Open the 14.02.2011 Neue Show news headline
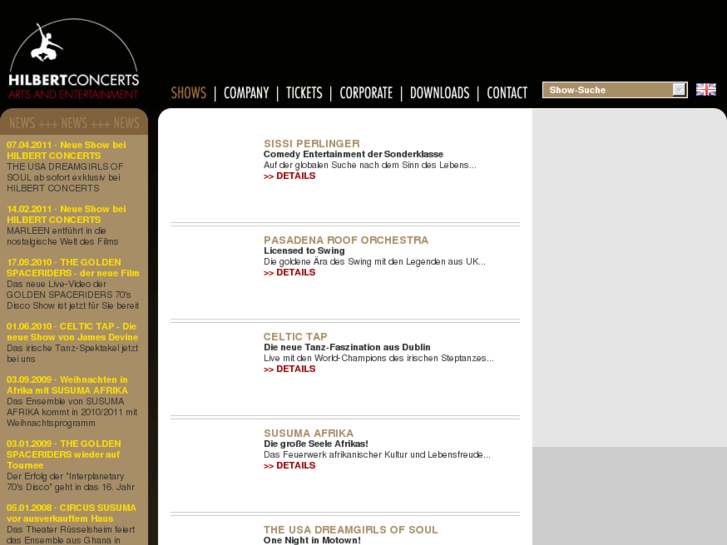This screenshot has height=545, width=727. 66,214
